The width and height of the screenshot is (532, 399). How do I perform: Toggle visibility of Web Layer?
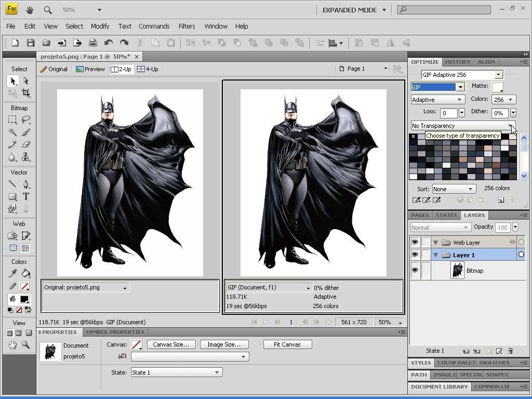tap(415, 242)
